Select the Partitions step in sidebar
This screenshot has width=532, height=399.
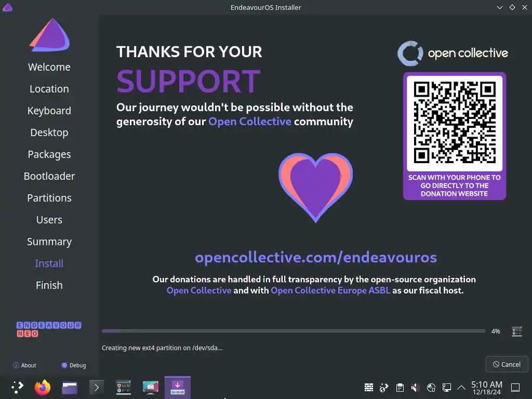[x=49, y=198]
